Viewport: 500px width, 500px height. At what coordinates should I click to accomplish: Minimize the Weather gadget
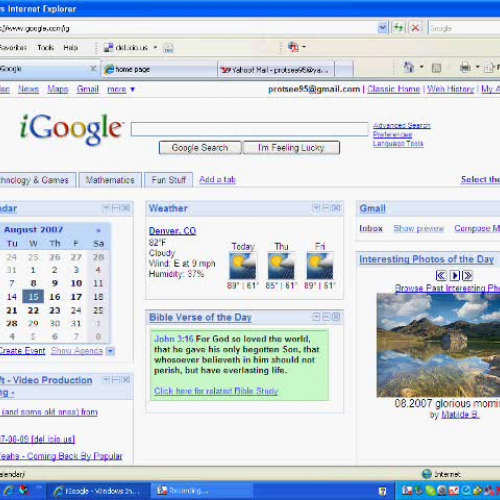[x=326, y=208]
